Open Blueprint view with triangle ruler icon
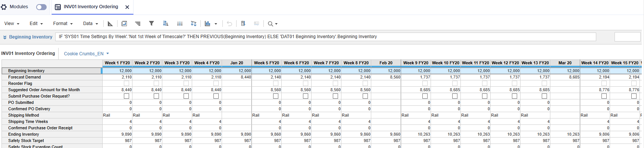644x148 pixels. click(x=110, y=24)
